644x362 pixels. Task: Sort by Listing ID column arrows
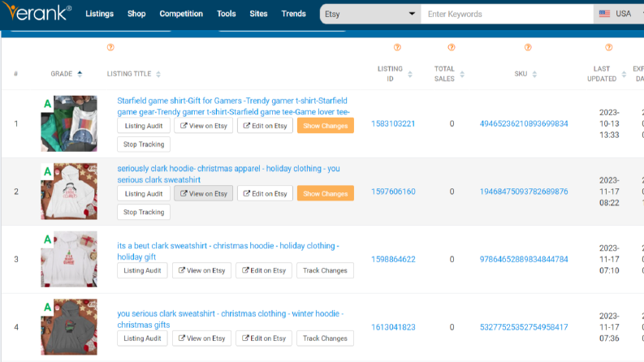410,75
